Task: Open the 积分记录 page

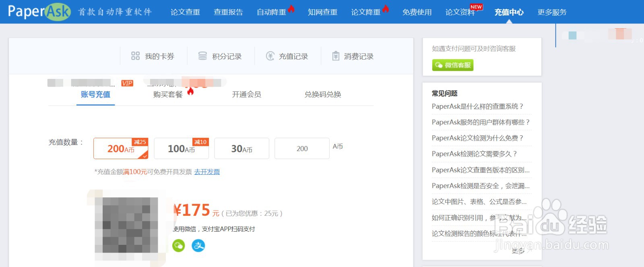Action: [x=227, y=56]
